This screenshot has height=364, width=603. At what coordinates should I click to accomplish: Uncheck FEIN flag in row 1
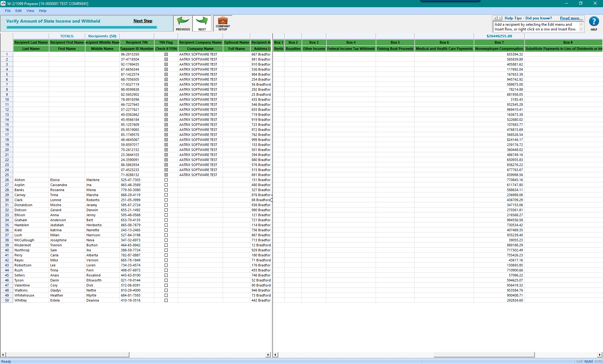click(166, 54)
